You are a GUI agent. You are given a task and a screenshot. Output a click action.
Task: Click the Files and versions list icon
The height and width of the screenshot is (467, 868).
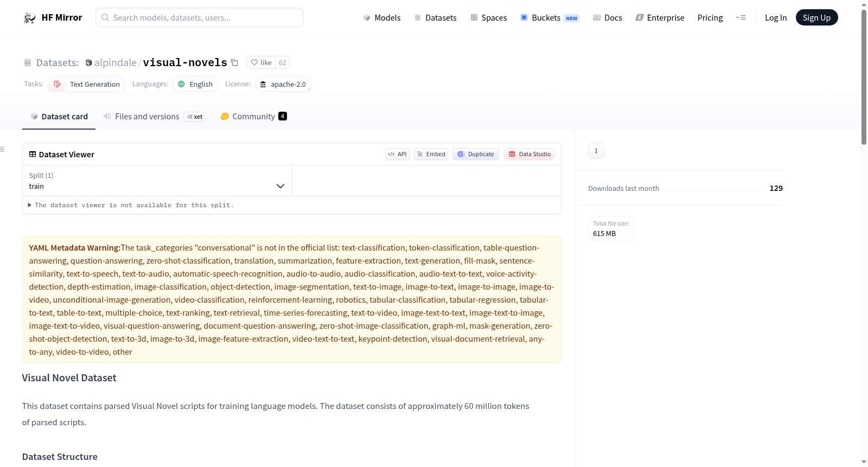(107, 116)
